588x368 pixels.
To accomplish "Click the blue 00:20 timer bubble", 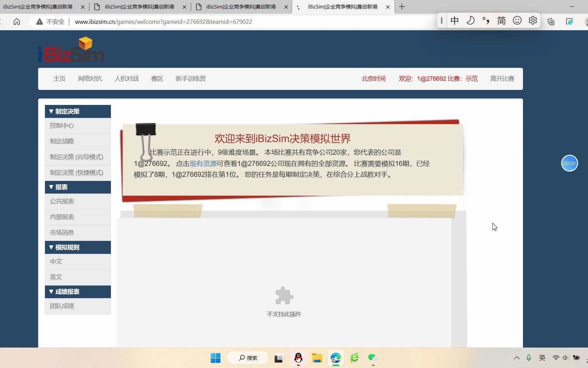I will click(x=569, y=163).
